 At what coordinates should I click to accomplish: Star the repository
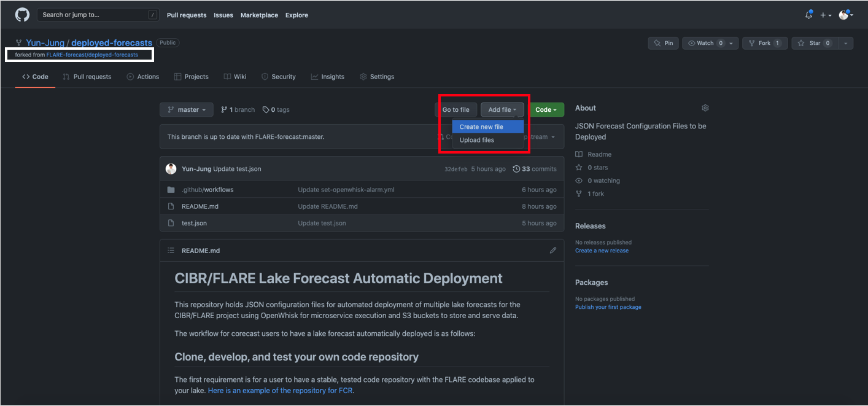click(815, 43)
